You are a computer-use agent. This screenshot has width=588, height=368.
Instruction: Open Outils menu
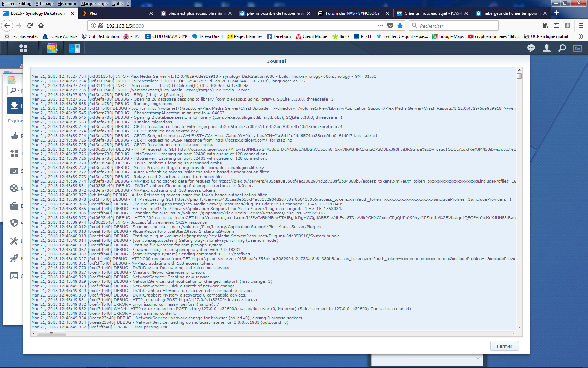(x=118, y=3)
